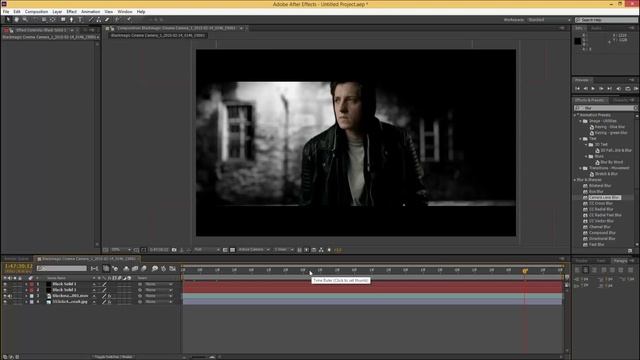
Task: Jump to last frame in Preview panel
Action: 609,89
